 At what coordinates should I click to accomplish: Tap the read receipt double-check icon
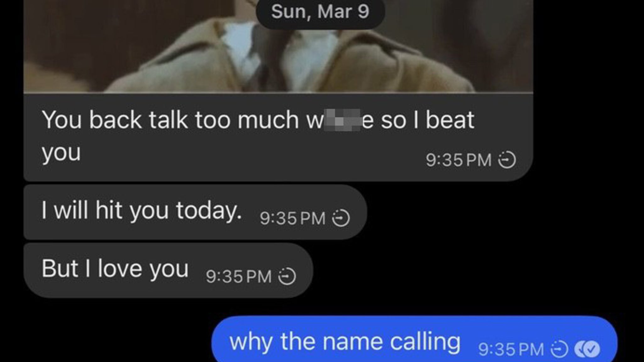[x=587, y=349]
